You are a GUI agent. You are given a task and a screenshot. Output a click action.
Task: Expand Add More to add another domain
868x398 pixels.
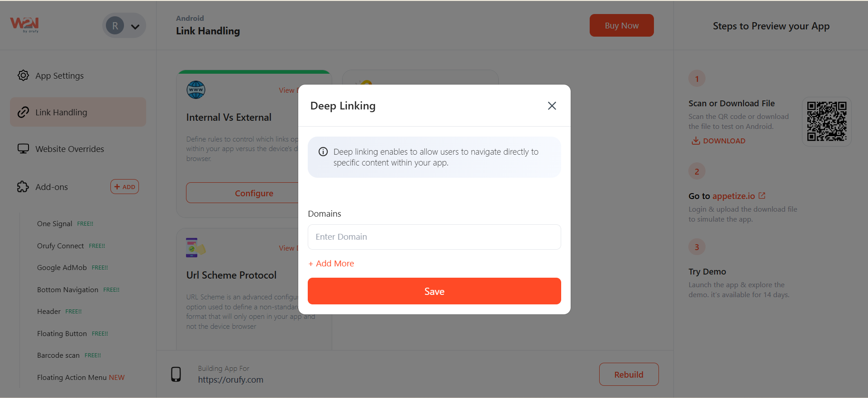331,263
